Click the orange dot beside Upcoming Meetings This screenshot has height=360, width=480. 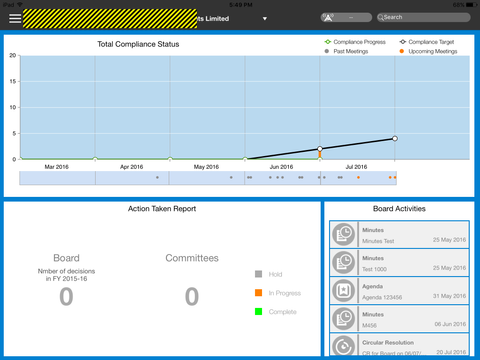point(402,51)
